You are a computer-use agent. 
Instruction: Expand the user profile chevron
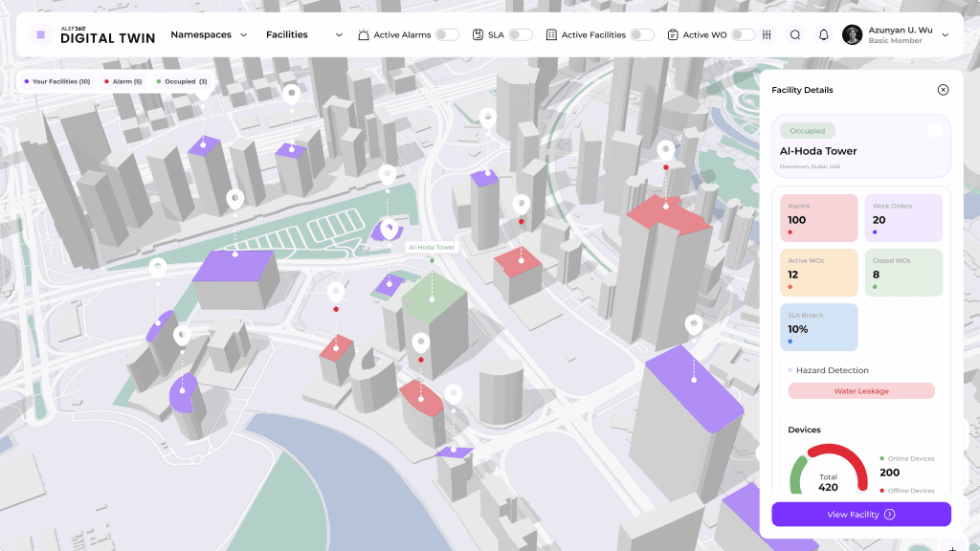(946, 35)
